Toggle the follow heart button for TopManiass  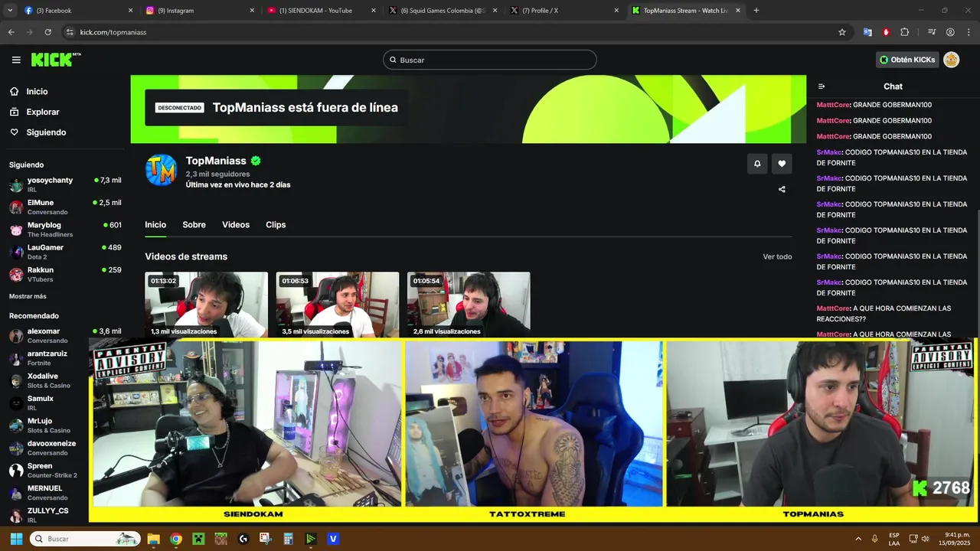click(782, 163)
